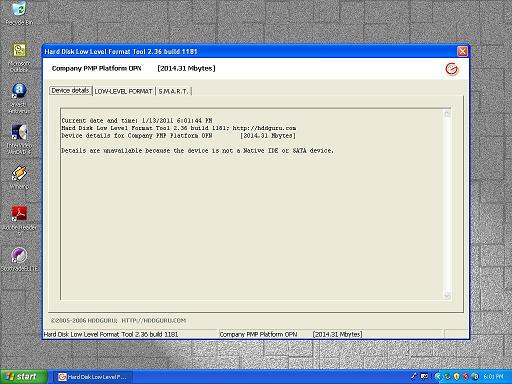Viewport: 512px width, 384px height.
Task: Click the HTTP://HDDGURU.COM footer link
Action: [x=154, y=321]
